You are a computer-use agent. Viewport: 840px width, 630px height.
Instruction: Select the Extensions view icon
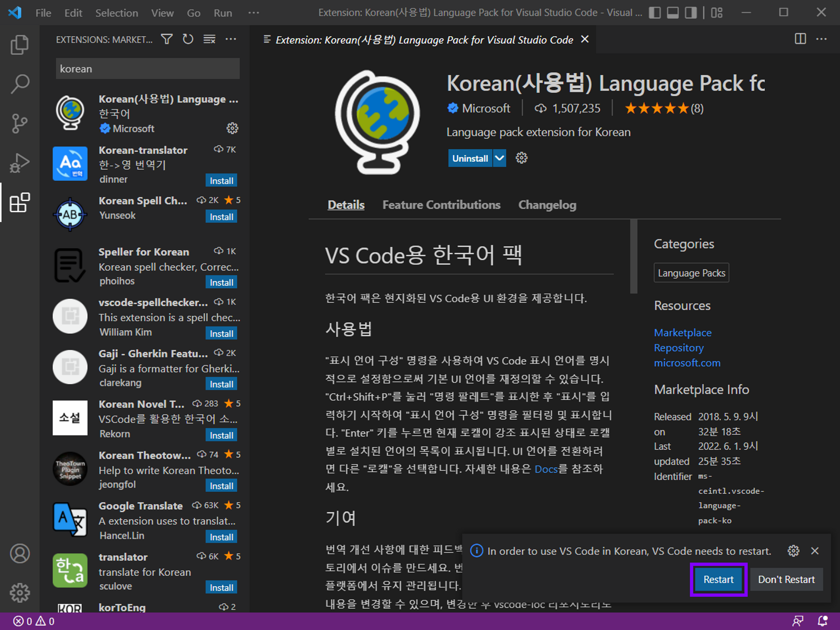point(20,203)
